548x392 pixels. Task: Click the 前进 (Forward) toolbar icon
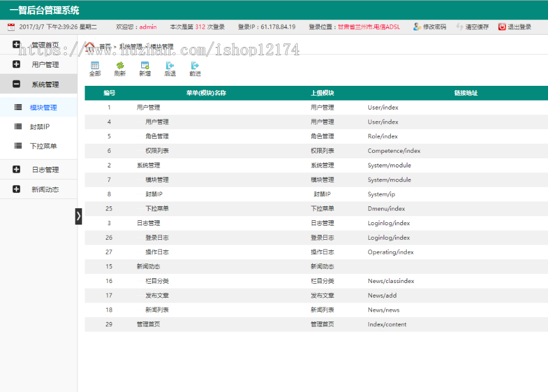194,68
